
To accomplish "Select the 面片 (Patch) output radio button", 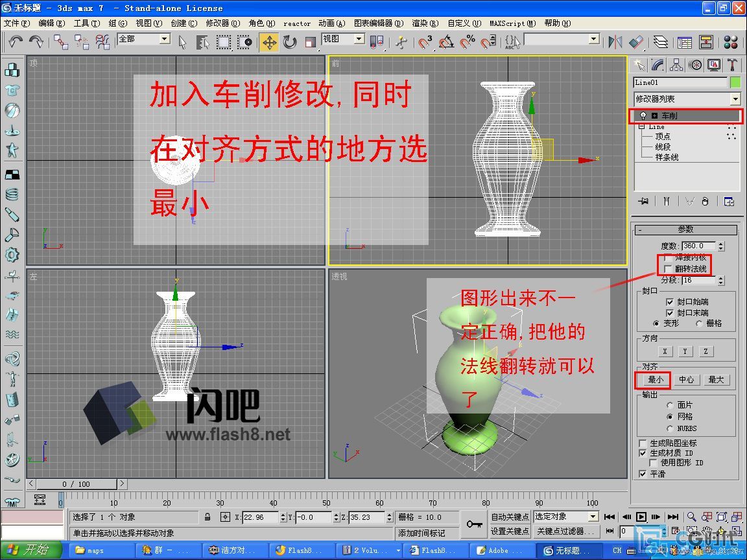I will [670, 405].
